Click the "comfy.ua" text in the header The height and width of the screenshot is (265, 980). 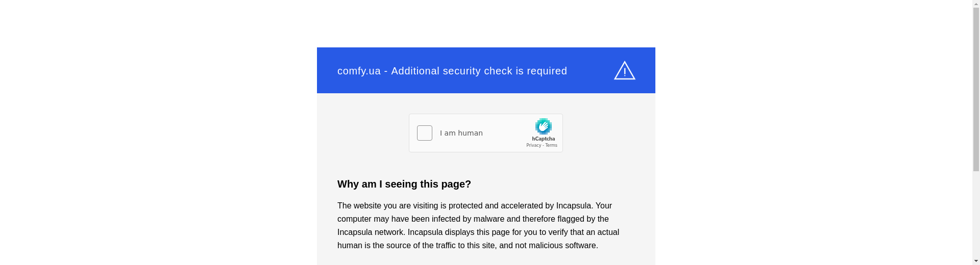359,71
